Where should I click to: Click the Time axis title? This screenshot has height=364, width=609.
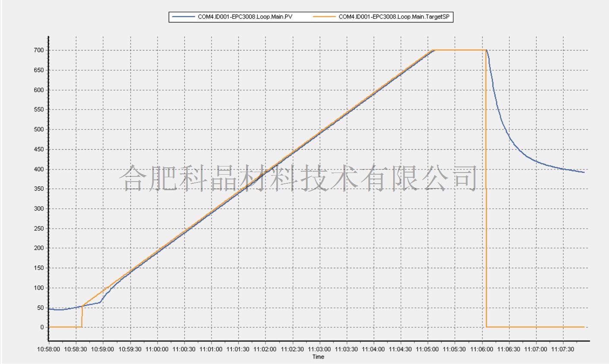pos(318,357)
